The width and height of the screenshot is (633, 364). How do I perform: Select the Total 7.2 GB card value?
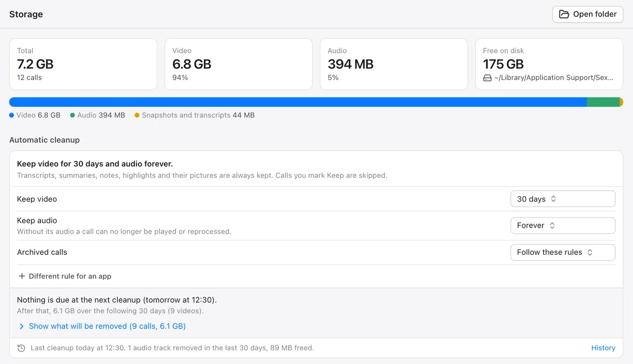[x=35, y=64]
